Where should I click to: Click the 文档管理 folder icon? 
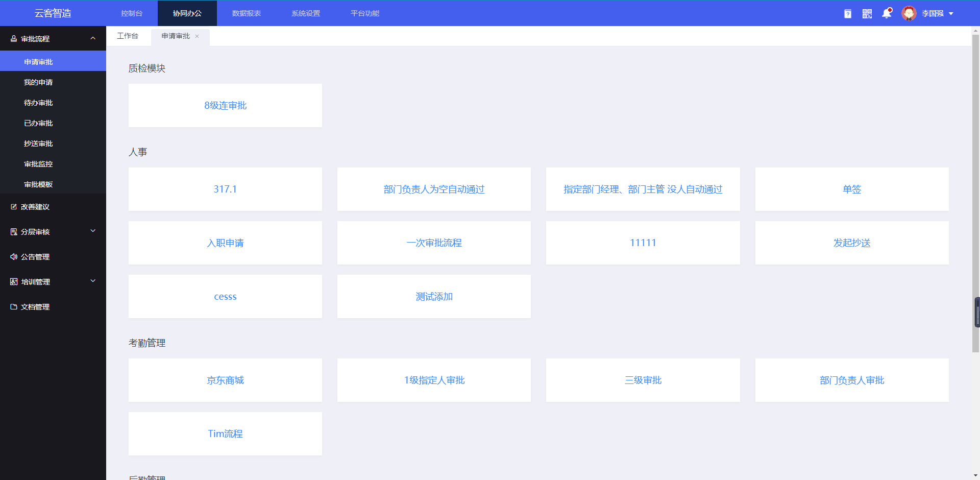(14, 307)
